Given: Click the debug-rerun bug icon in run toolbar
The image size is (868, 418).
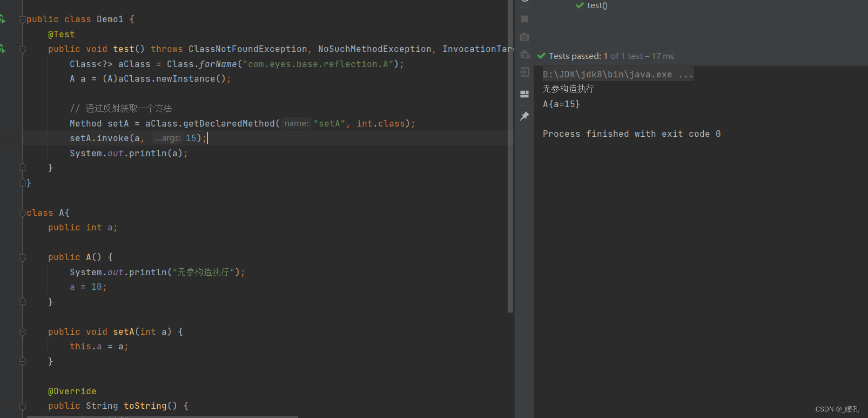Looking at the screenshot, I should pyautogui.click(x=524, y=55).
